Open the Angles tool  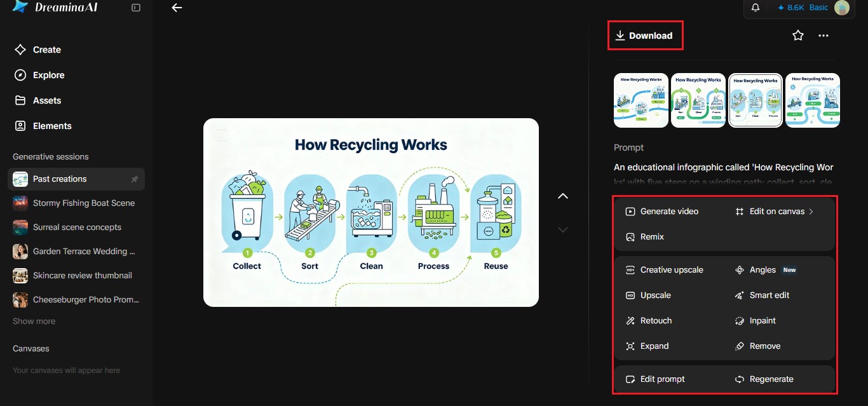click(x=766, y=270)
